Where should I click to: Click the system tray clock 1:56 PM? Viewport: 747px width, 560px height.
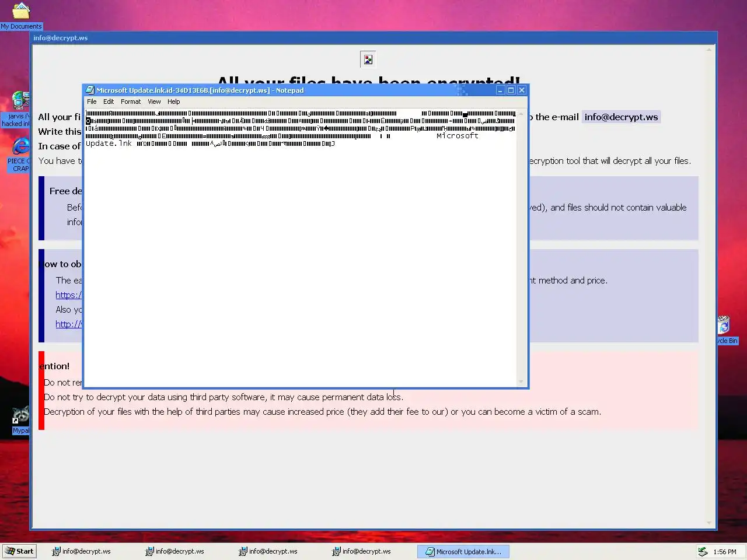[725, 552]
